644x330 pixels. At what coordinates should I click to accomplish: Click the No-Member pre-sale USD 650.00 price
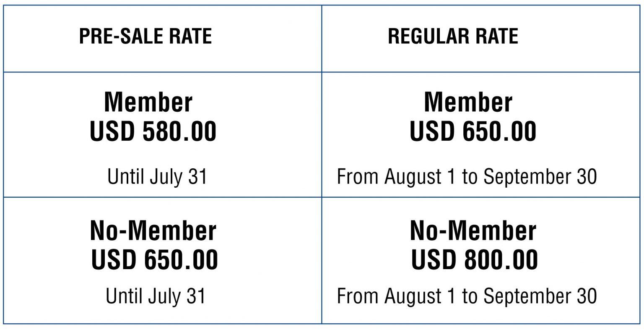pos(155,259)
